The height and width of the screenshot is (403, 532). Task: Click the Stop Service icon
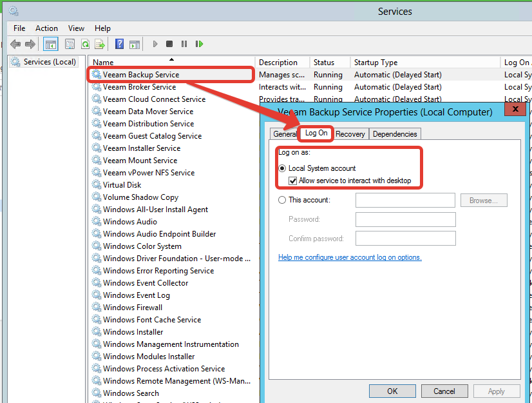click(169, 44)
